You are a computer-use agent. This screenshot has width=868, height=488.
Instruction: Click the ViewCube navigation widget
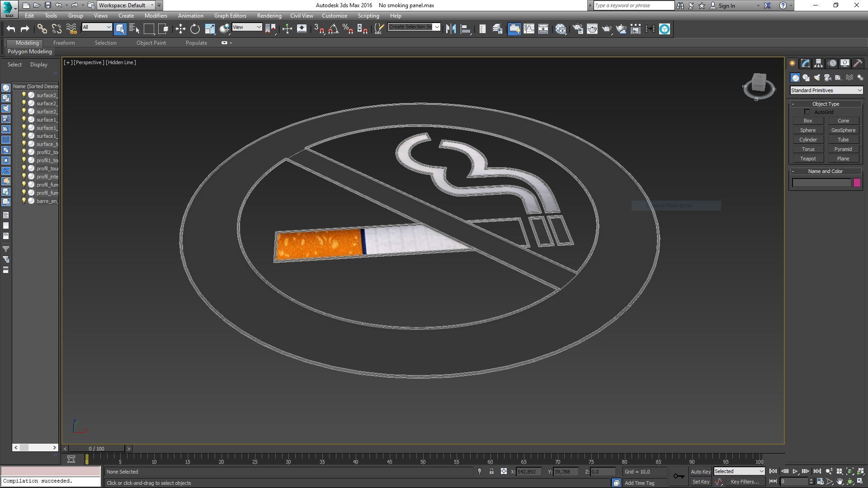point(759,86)
